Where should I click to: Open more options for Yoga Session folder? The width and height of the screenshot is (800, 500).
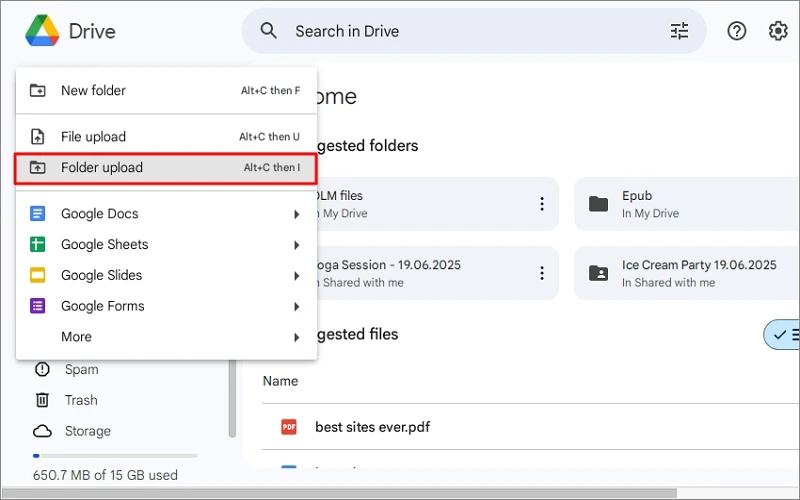[x=542, y=273]
